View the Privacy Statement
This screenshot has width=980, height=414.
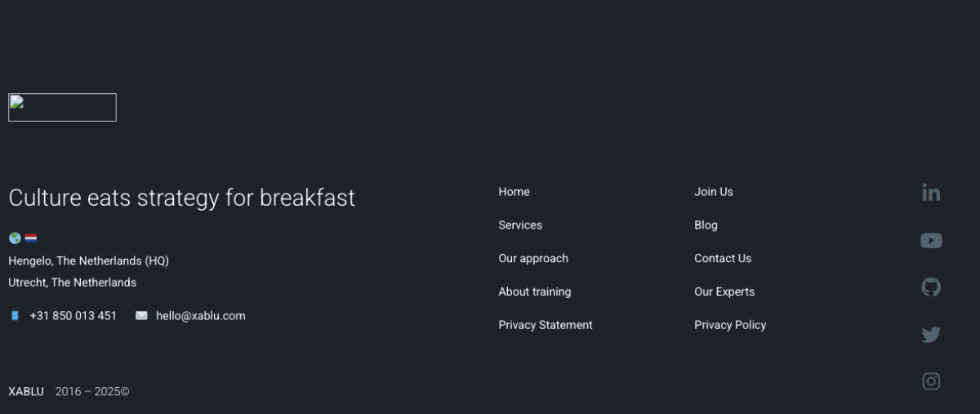(546, 325)
